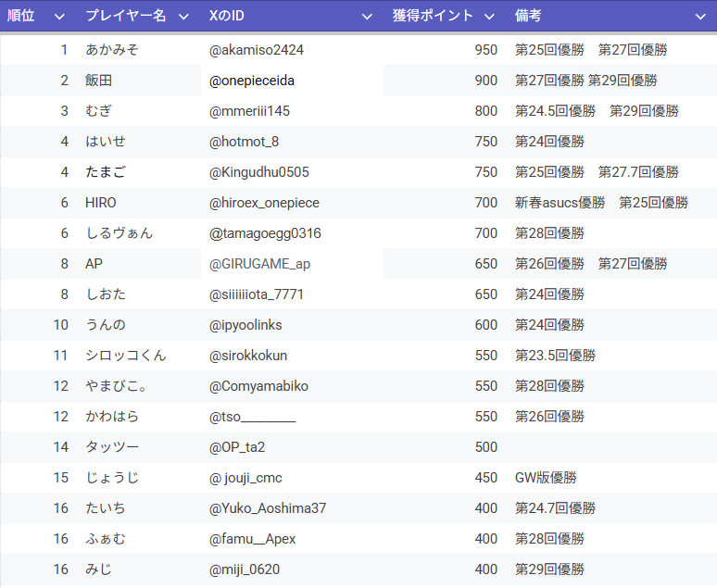Click the note GW版優勝
The height and width of the screenshot is (588, 717).
[546, 478]
